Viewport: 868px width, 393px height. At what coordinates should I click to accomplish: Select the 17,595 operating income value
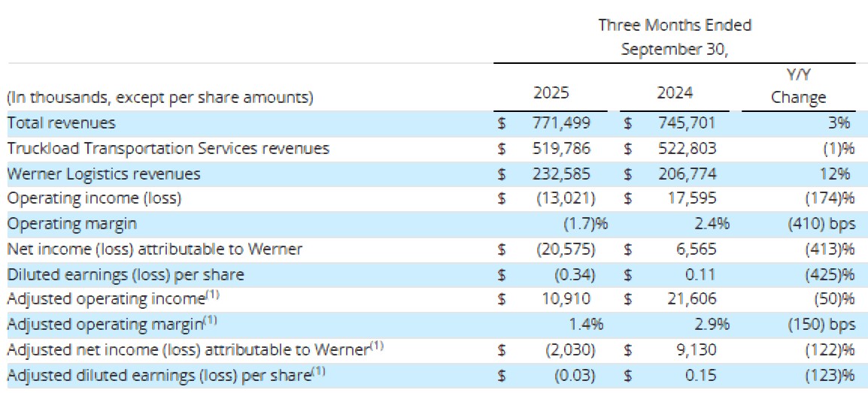(x=693, y=198)
